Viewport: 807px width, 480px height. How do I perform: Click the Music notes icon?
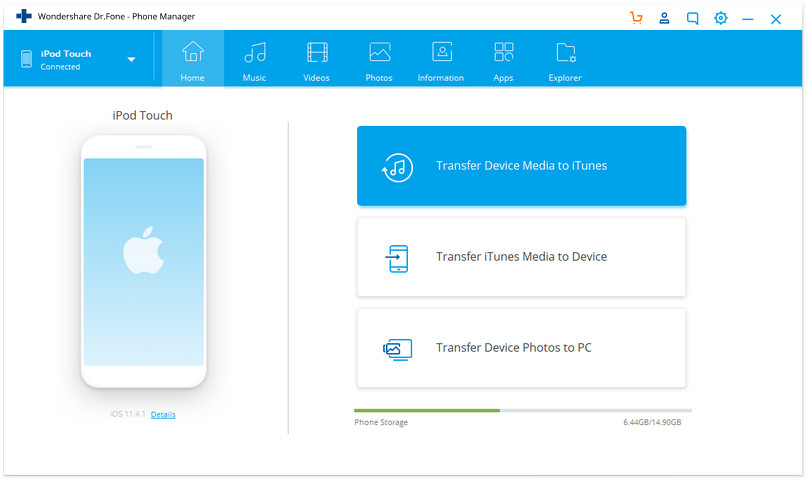pyautogui.click(x=255, y=52)
